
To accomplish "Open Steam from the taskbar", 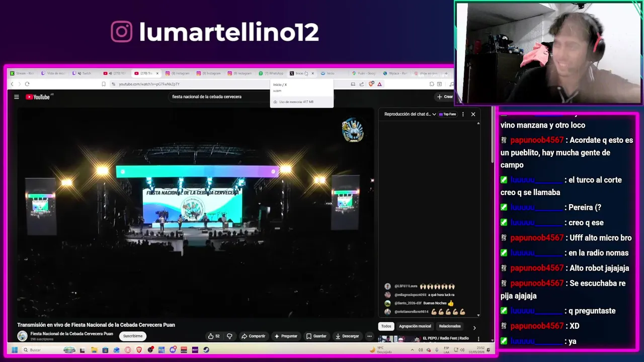I will [206, 350].
